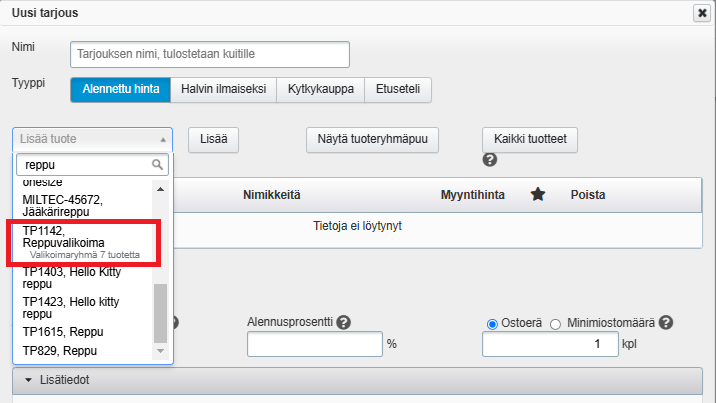This screenshot has height=403, width=716.
Task: Switch to Halvin ilmaiseksi type tab
Action: pos(223,89)
